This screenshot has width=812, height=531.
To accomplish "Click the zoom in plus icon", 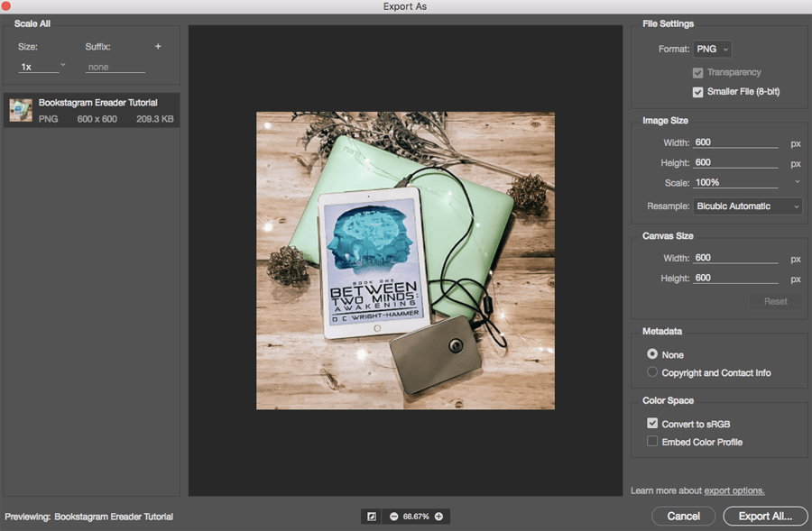I will point(438,517).
